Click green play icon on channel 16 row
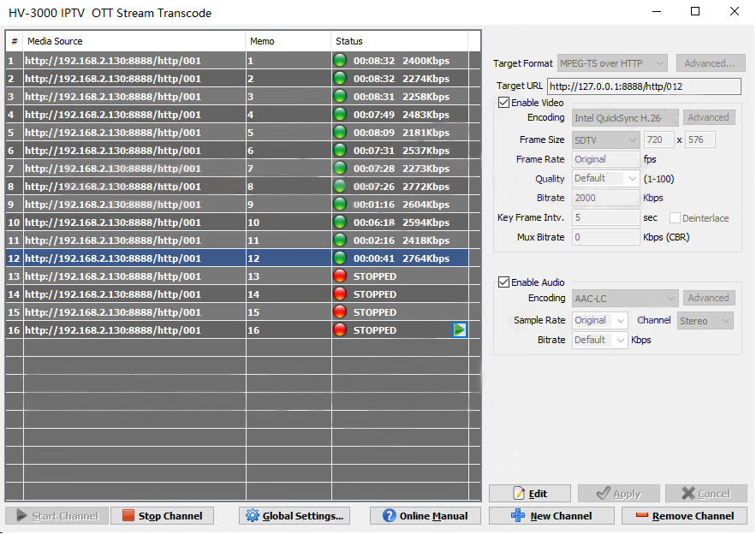 click(x=460, y=329)
